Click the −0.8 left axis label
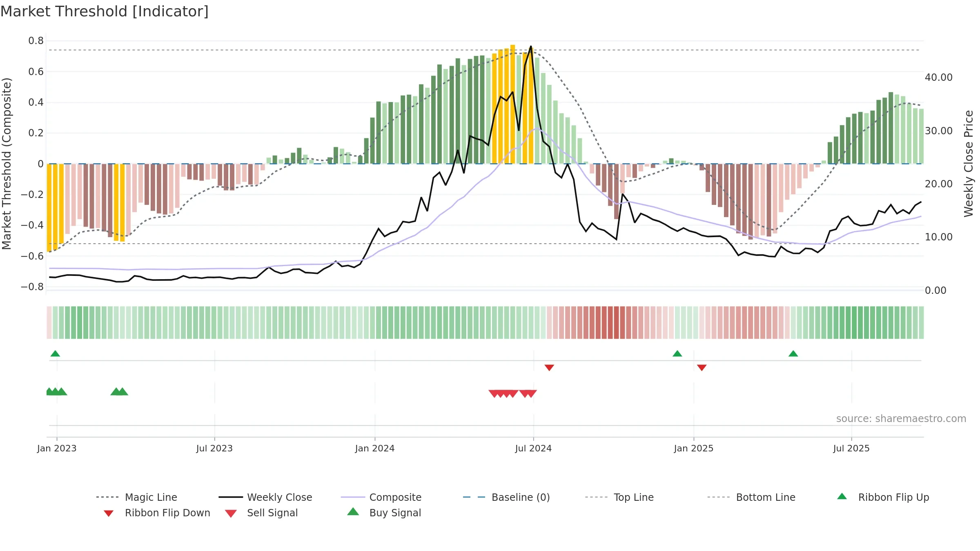The width and height of the screenshot is (980, 551). click(x=32, y=287)
